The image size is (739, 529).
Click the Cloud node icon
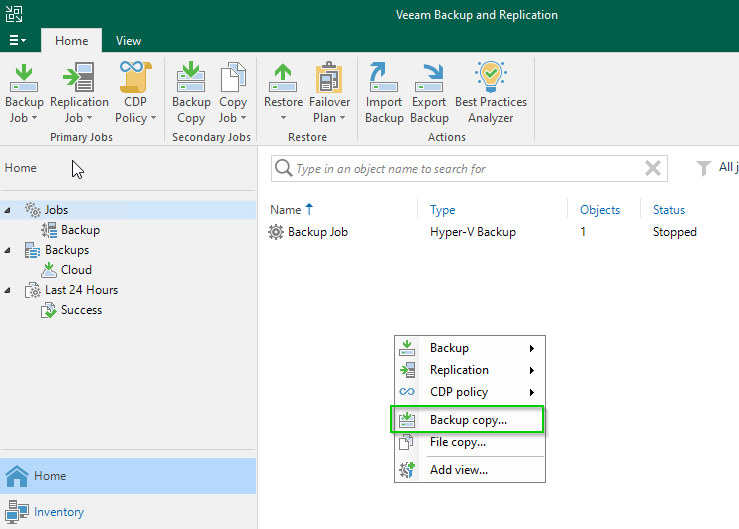coord(49,270)
